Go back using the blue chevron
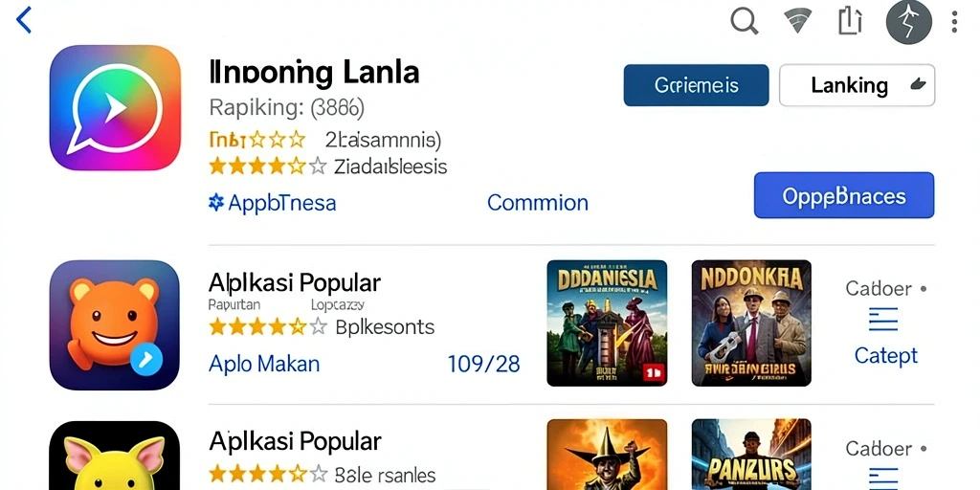This screenshot has width=980, height=490. pyautogui.click(x=24, y=20)
